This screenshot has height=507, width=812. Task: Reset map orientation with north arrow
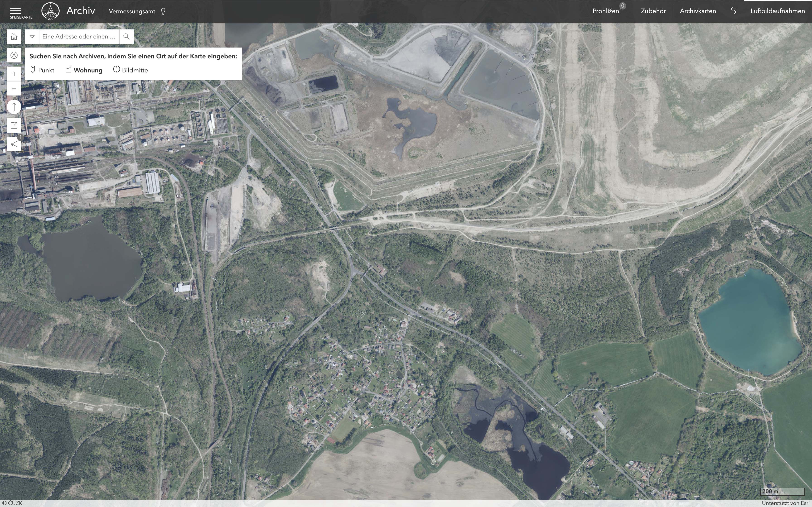tap(14, 107)
